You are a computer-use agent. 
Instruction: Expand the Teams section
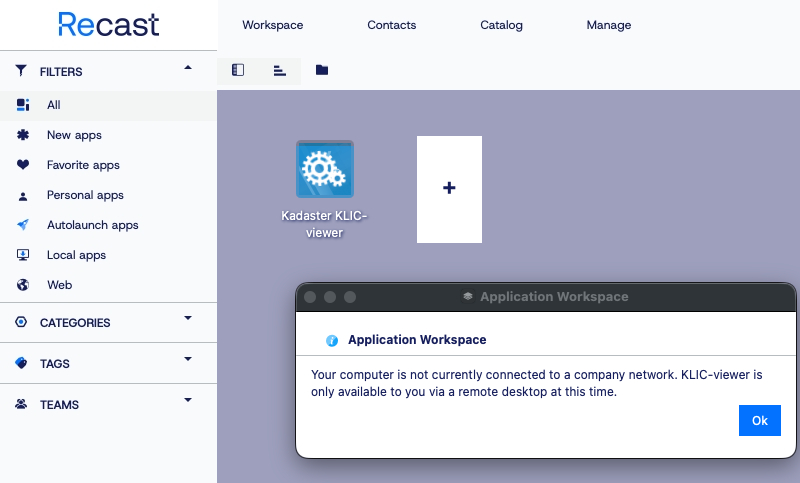(x=188, y=401)
